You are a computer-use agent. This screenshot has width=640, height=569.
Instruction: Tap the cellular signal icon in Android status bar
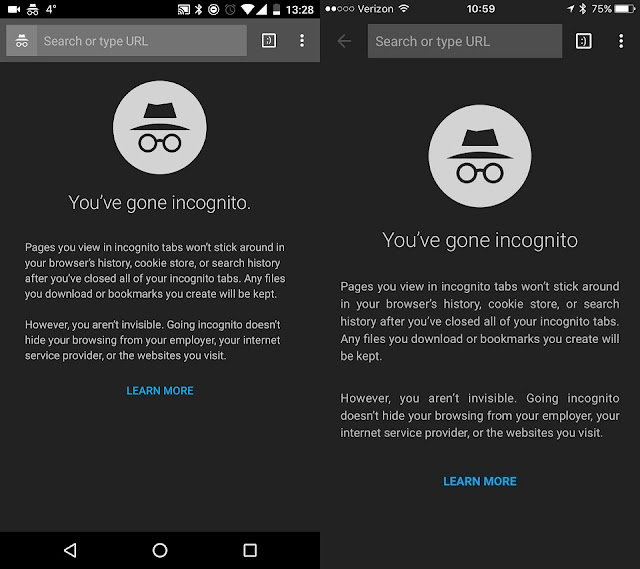tap(261, 9)
